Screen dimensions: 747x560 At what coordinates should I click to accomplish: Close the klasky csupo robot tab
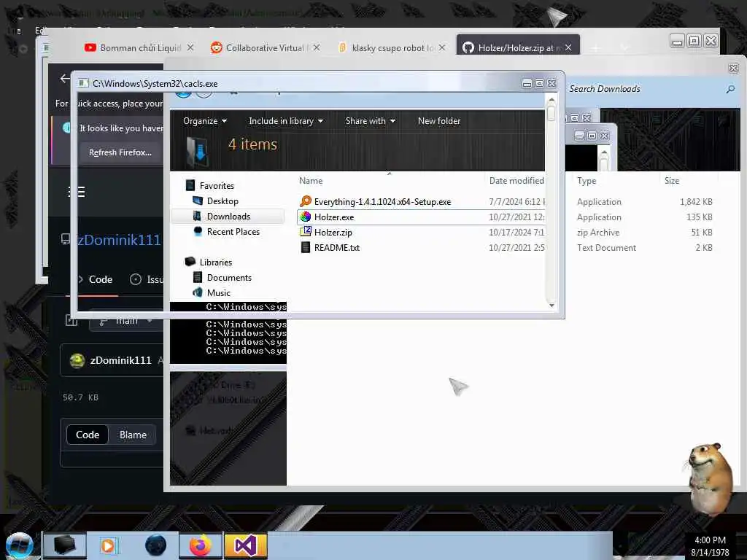click(442, 47)
